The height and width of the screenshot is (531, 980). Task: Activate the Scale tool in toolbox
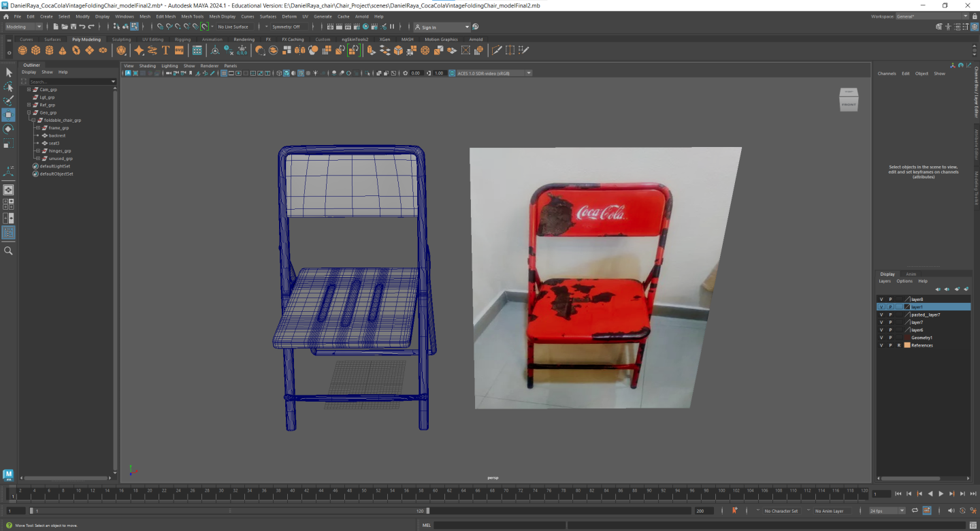pyautogui.click(x=8, y=144)
